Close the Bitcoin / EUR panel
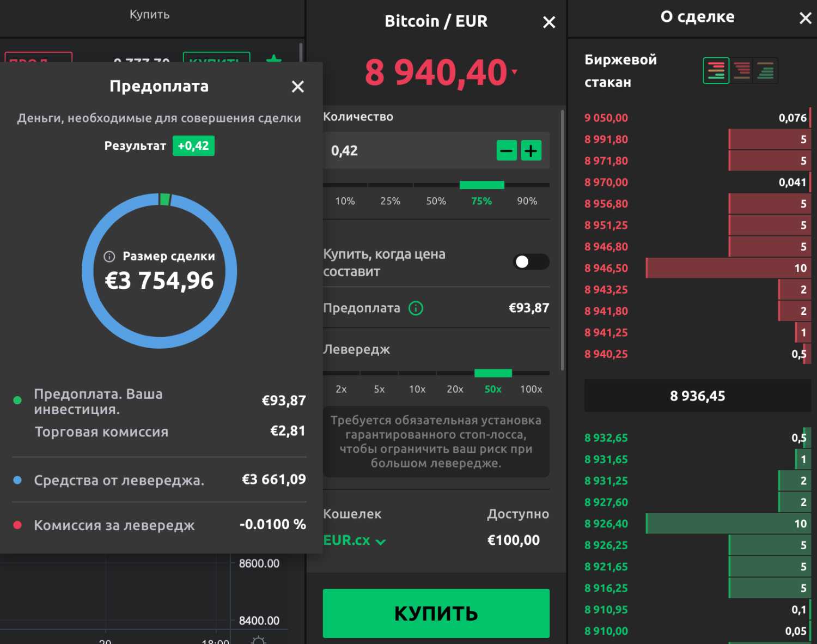Screen dimensions: 817x644 point(549,22)
